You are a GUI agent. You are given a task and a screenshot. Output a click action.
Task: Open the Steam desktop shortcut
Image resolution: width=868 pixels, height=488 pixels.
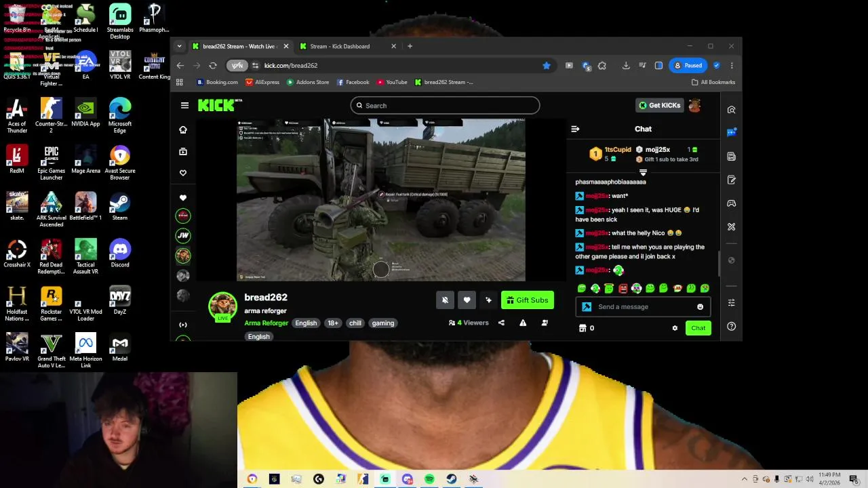[120, 205]
